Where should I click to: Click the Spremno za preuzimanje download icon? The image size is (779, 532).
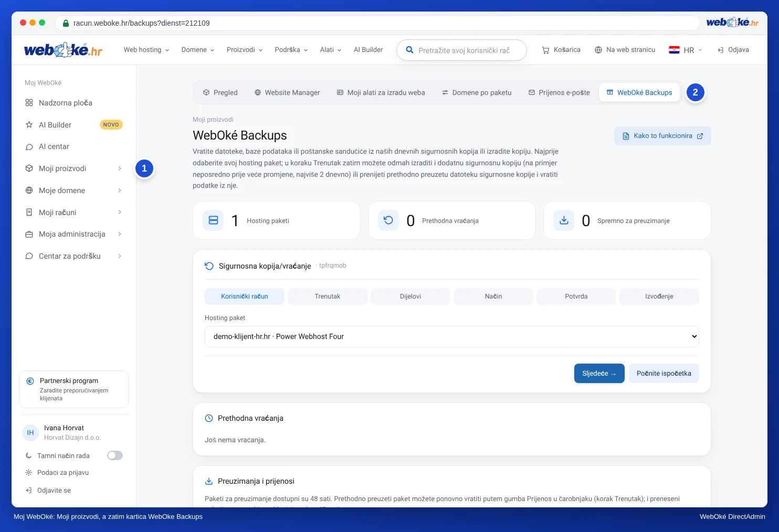click(x=564, y=220)
